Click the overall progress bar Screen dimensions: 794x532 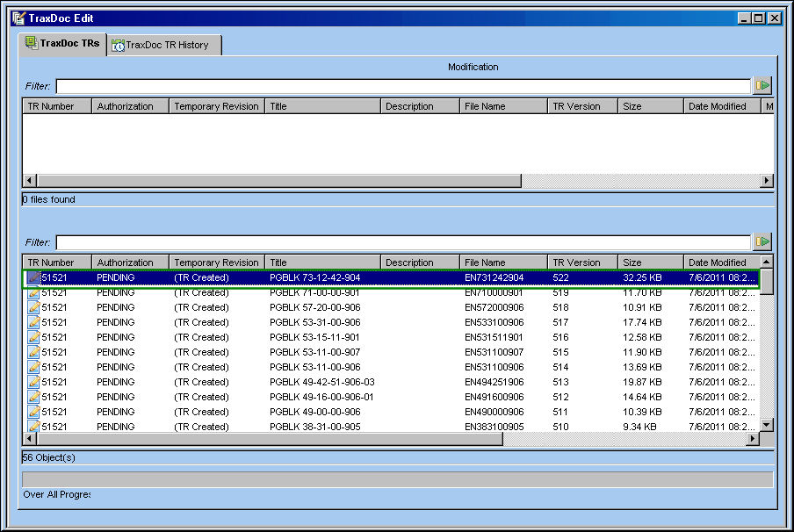tap(398, 479)
